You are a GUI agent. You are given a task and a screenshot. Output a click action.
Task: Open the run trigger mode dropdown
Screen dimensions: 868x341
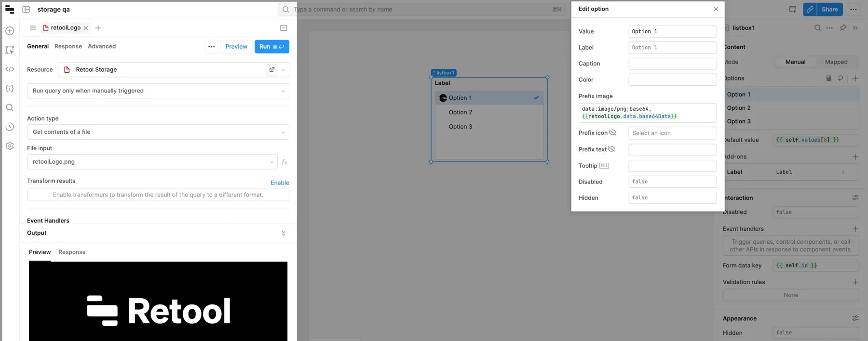pyautogui.click(x=158, y=91)
